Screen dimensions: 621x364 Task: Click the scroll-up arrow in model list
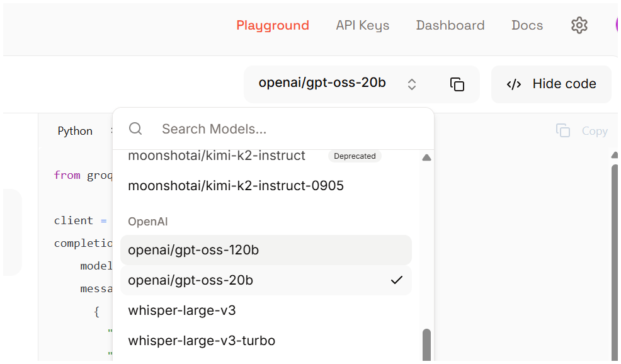tap(426, 157)
